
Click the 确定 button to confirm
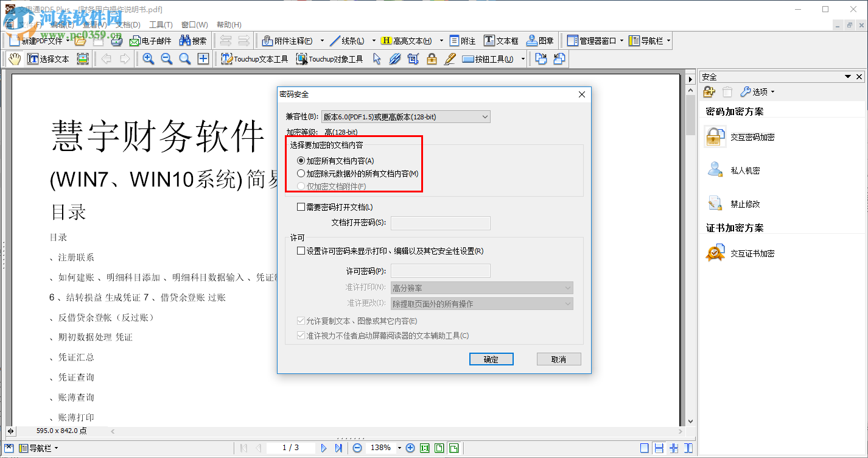(491, 359)
